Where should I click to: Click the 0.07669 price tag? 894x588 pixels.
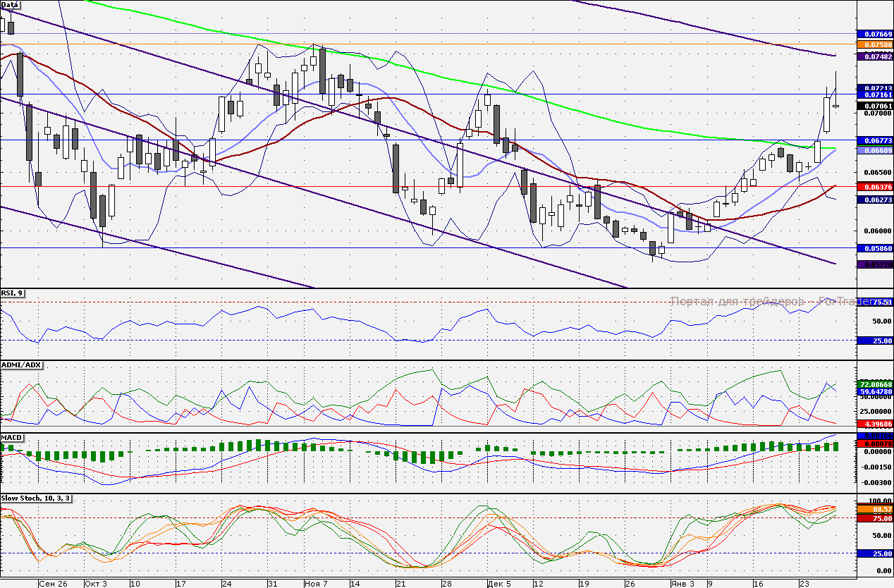click(x=874, y=34)
